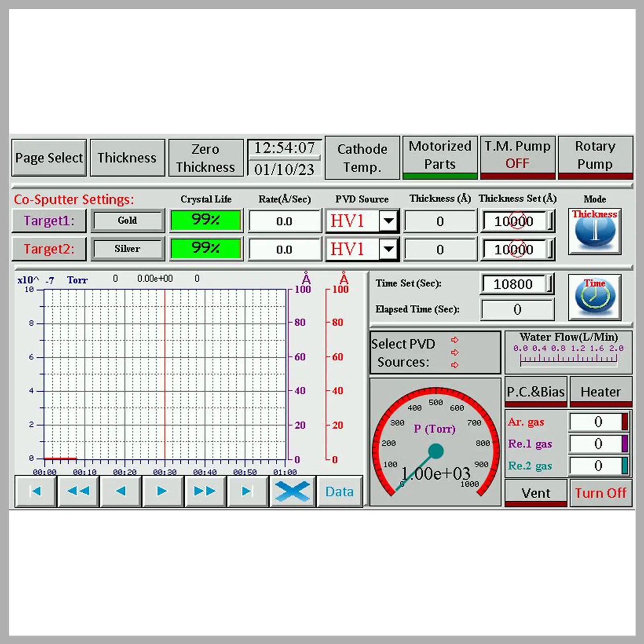Toggle the Rotary Pump
The width and height of the screenshot is (644, 644).
595,157
